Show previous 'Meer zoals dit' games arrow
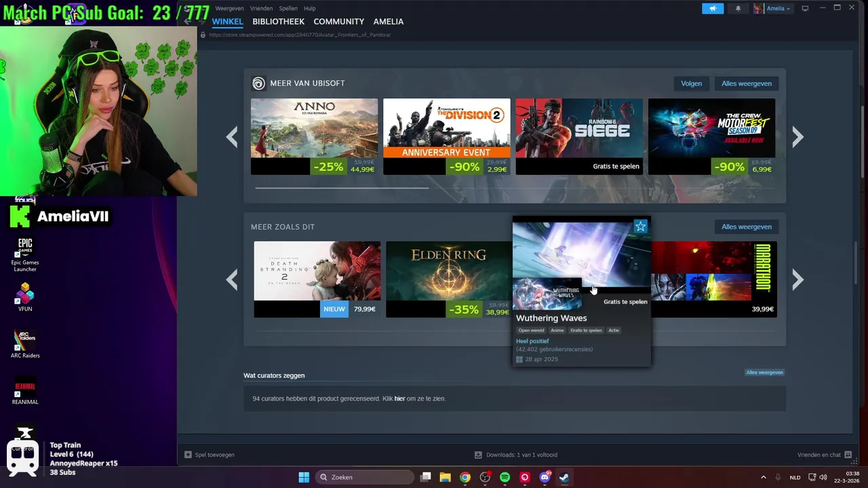This screenshot has width=868, height=488. click(x=232, y=279)
